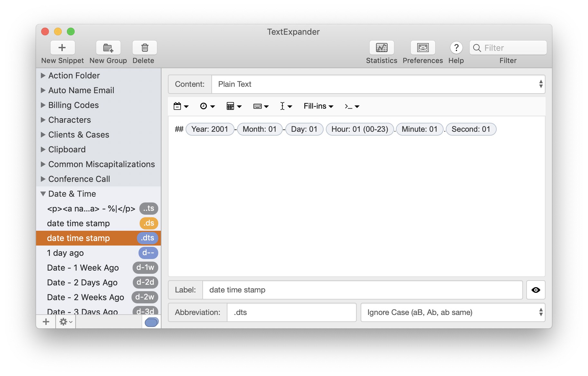The image size is (588, 376).
Task: Click the Label field 'date time stamp'
Action: [x=363, y=290]
